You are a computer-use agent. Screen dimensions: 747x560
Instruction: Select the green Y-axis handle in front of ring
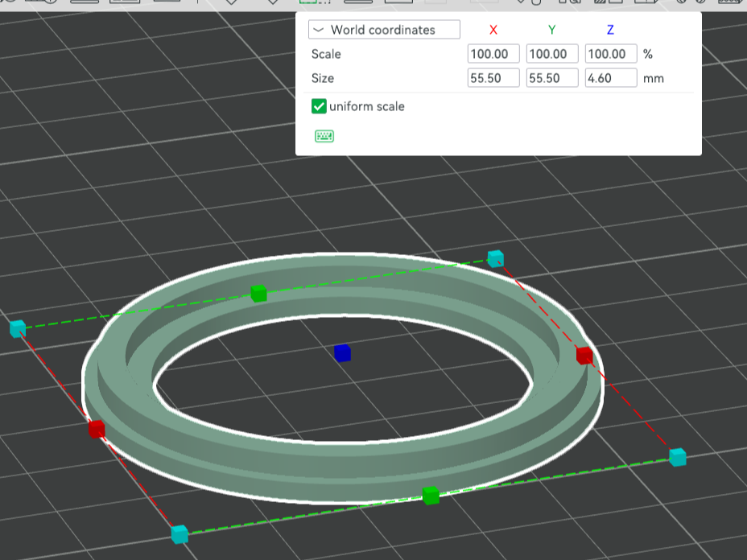coord(431,496)
